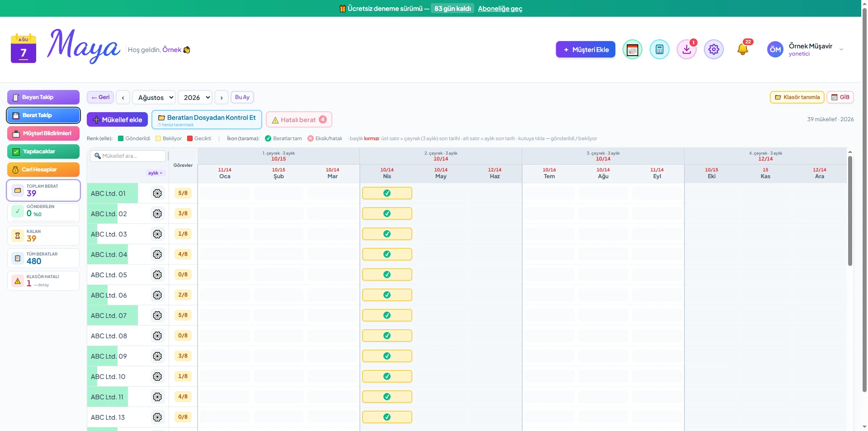The height and width of the screenshot is (431, 868).
Task: Open the purple settings gear in header
Action: 713,49
